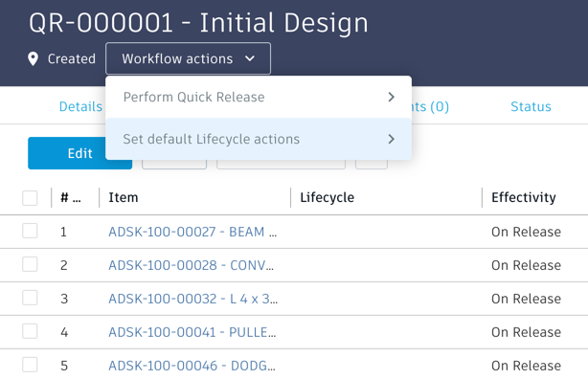Viewport: 588px width, 380px height.
Task: Switch to the Status tab
Action: click(531, 106)
